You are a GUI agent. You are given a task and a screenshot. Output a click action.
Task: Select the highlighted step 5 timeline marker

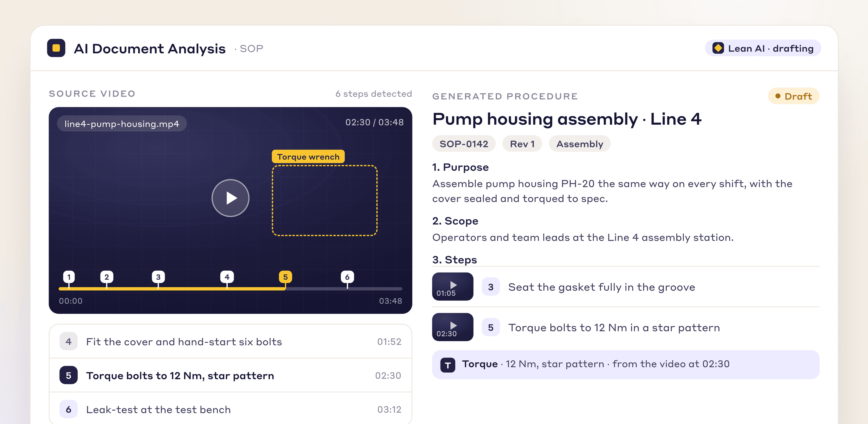(285, 277)
